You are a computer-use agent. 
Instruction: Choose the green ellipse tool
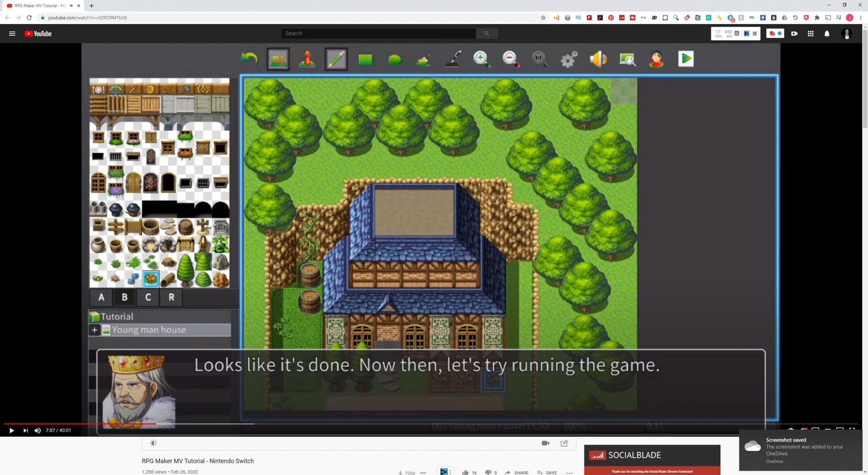click(x=394, y=59)
